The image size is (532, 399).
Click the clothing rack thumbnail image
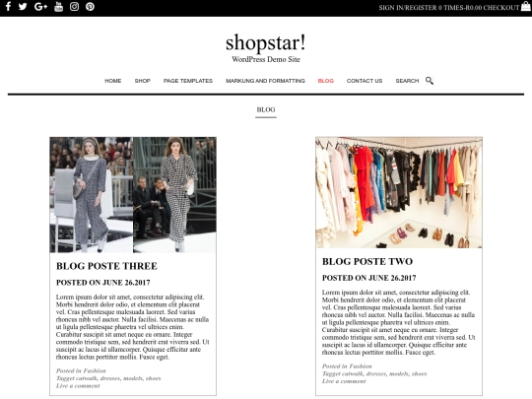coord(399,193)
